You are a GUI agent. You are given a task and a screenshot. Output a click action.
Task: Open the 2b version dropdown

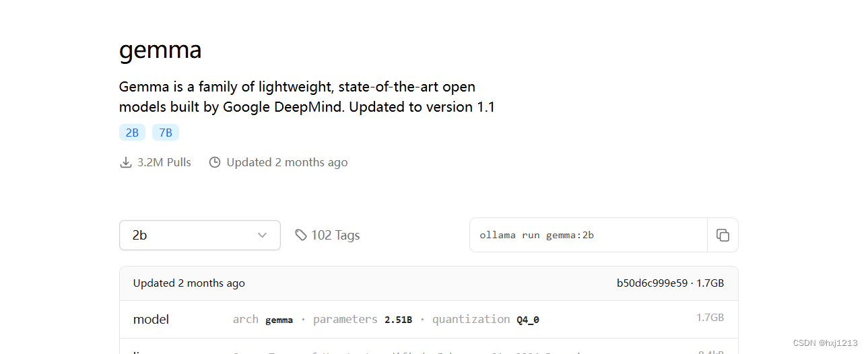200,235
